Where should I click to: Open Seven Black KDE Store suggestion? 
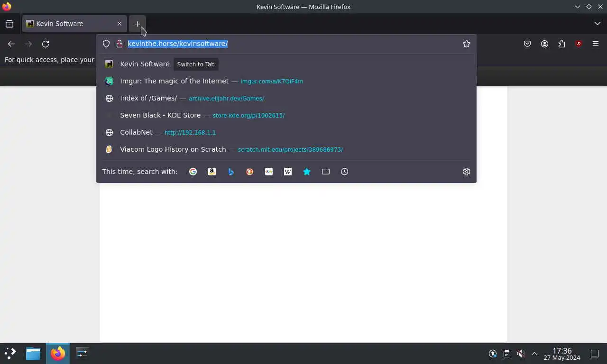coord(286,115)
